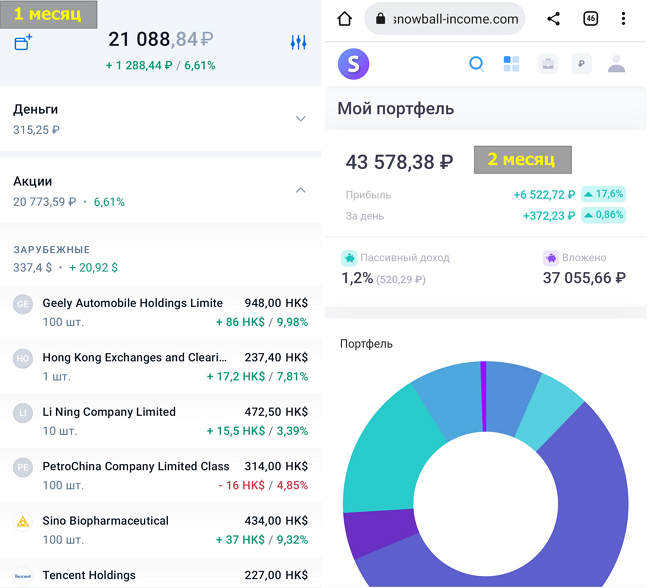
Task: Tap the + 86 HK$ / 9,98% gain
Action: (x=262, y=322)
